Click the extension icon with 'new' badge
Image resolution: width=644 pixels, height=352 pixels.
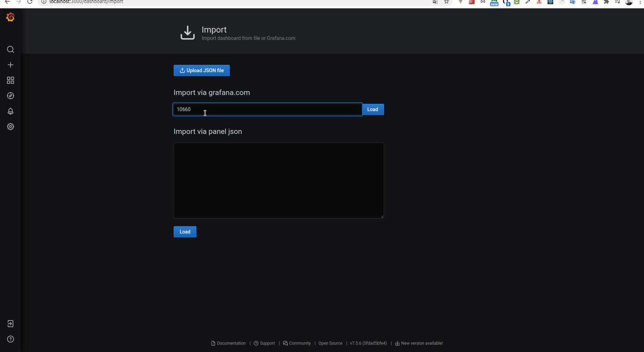[x=494, y=3]
